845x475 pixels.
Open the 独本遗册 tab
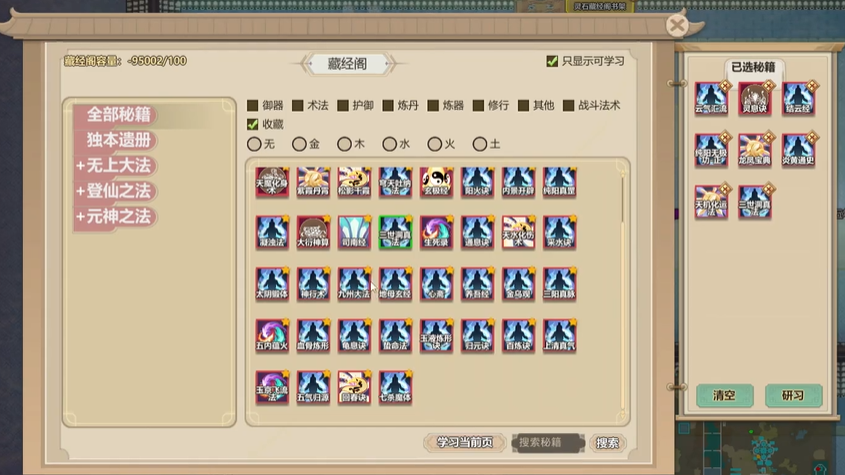[x=119, y=140]
